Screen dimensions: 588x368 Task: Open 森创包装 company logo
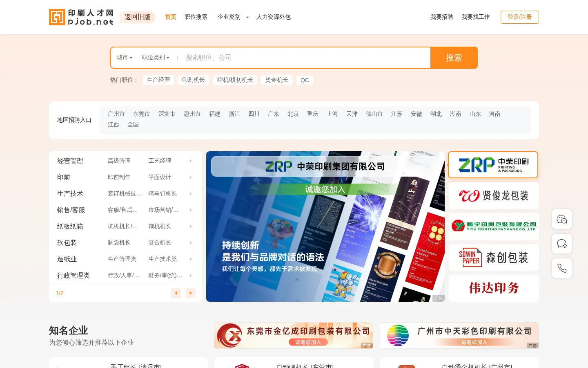tap(493, 257)
